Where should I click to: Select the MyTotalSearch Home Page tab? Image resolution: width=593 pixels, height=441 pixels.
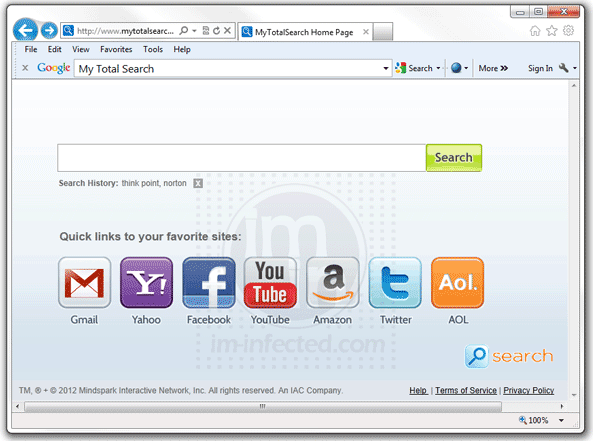[304, 32]
